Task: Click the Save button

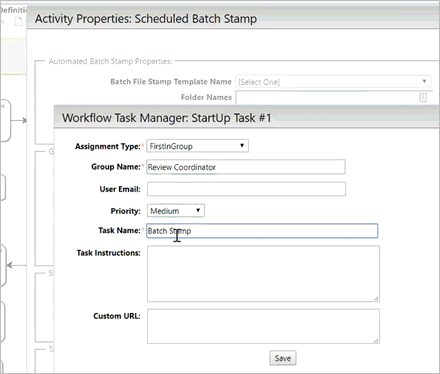Action: pyautogui.click(x=283, y=358)
